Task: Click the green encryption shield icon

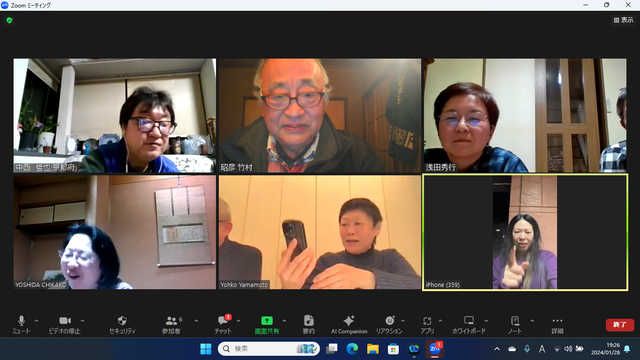Action: [x=9, y=20]
